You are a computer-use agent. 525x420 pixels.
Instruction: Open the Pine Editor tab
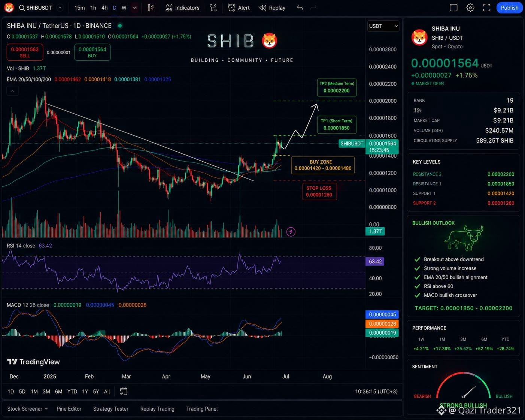point(69,409)
